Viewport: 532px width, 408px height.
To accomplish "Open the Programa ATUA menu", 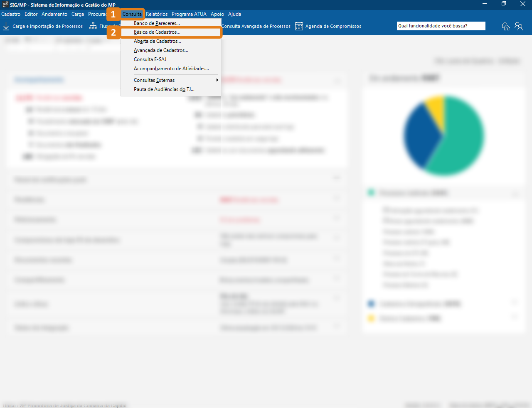I will (x=189, y=14).
